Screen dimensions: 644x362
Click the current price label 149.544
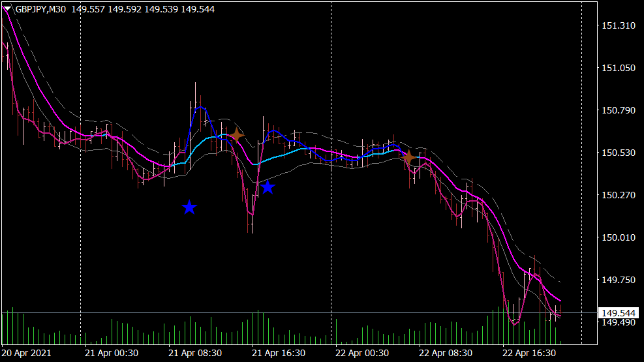(x=618, y=313)
